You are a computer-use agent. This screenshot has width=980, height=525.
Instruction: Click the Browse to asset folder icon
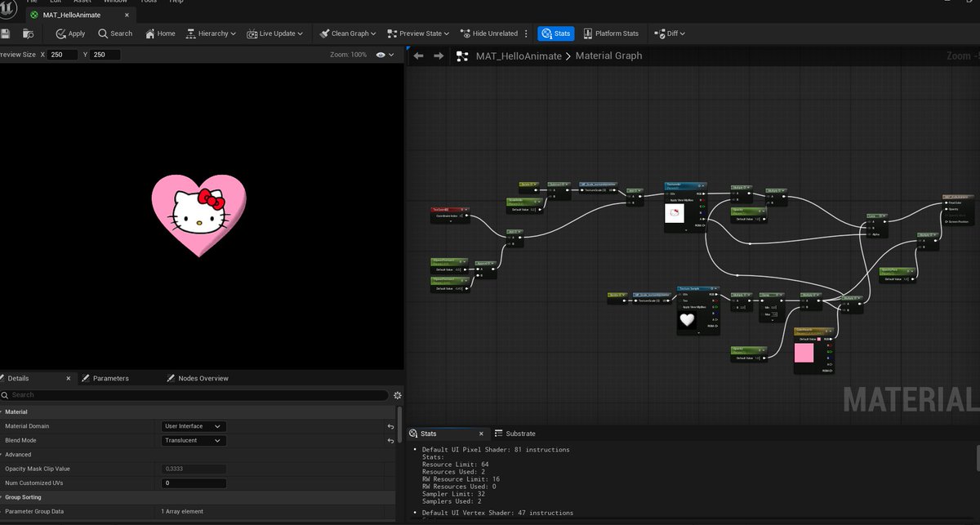(28, 33)
